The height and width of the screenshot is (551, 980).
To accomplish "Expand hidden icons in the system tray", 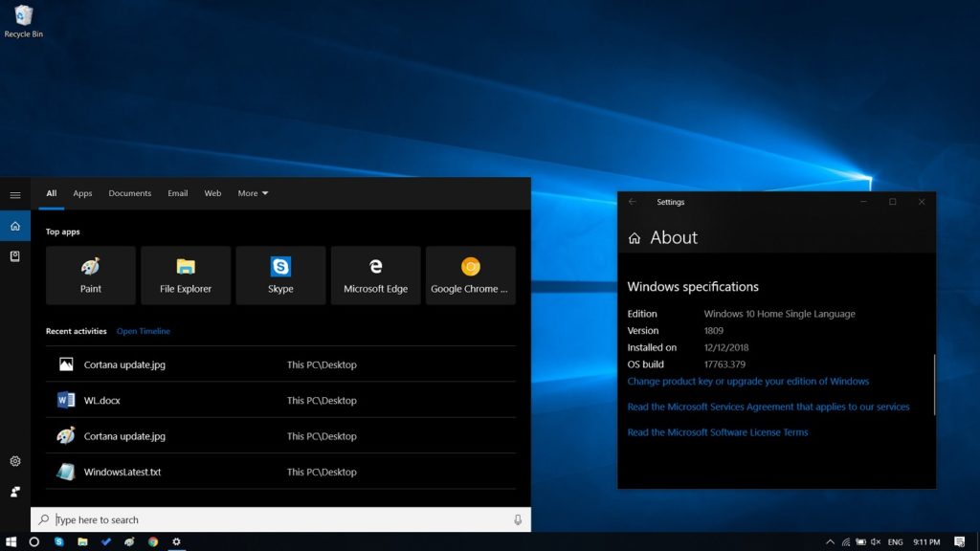I will pyautogui.click(x=829, y=541).
